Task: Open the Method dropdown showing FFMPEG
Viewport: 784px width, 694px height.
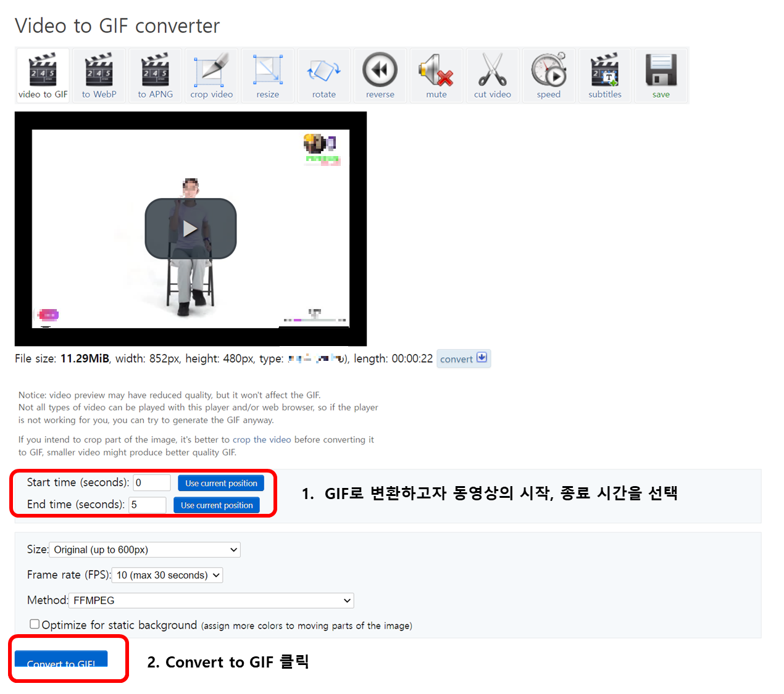Action: coord(211,600)
